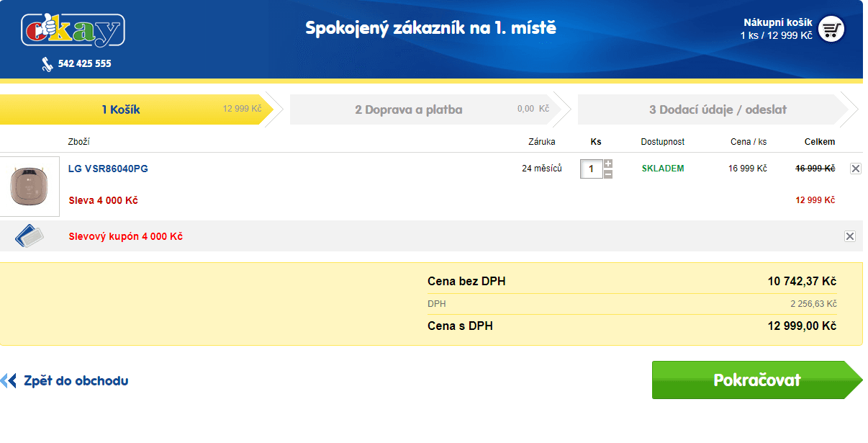This screenshot has height=443, width=868.
Task: Click the Slevový kupón 4 000 Kč text
Action: point(125,236)
